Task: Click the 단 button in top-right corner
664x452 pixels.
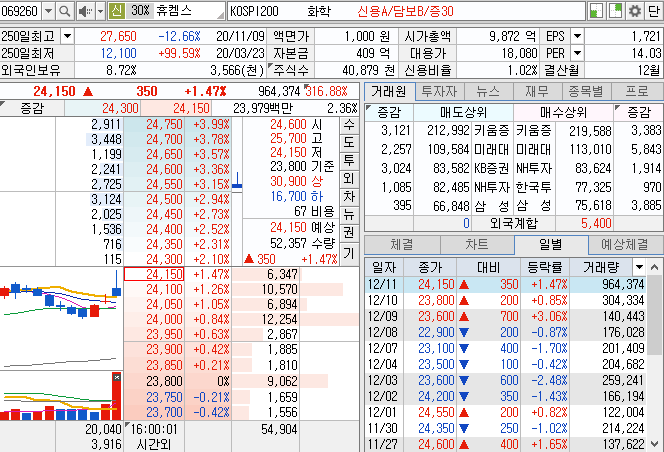Action: click(654, 11)
